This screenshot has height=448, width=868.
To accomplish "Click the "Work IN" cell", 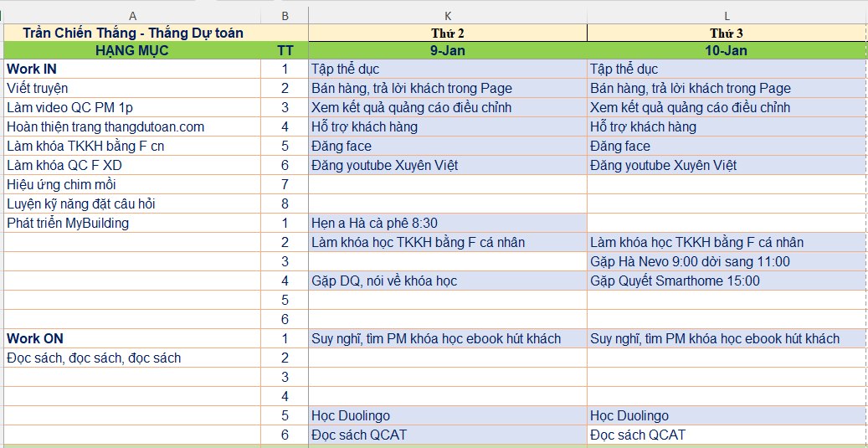I will (32, 70).
